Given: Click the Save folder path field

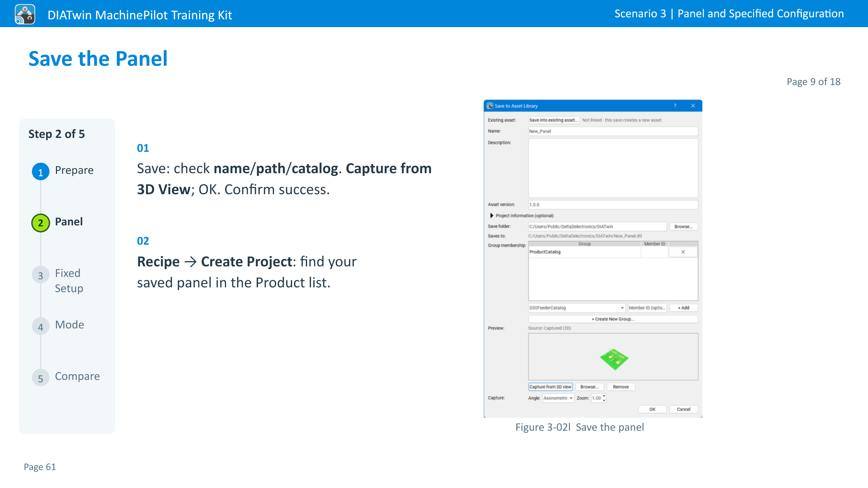Looking at the screenshot, I should click(597, 226).
